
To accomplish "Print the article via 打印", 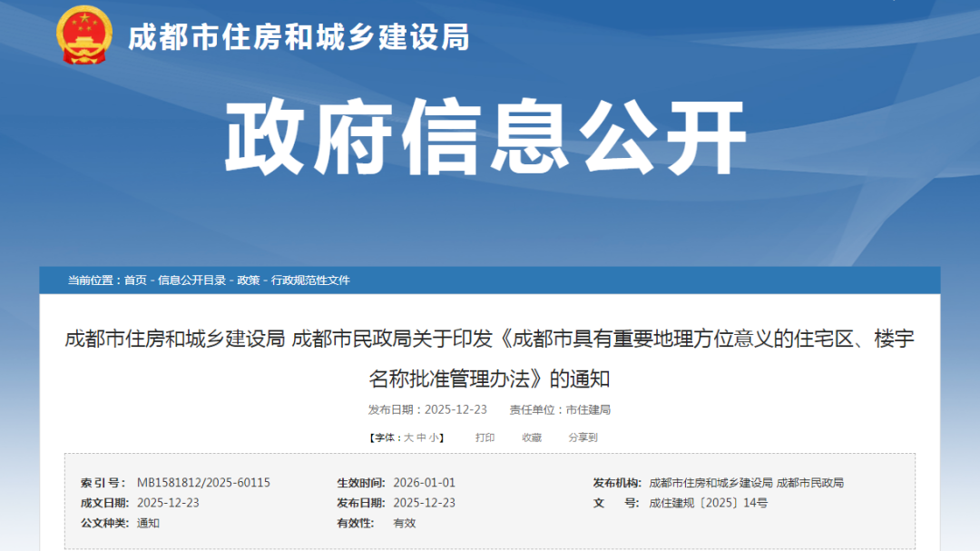I will coord(485,438).
